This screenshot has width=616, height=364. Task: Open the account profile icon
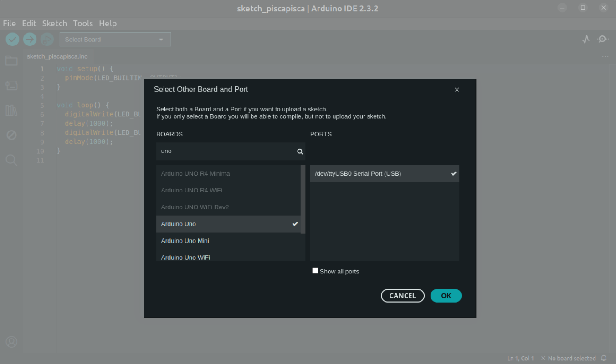(11, 342)
